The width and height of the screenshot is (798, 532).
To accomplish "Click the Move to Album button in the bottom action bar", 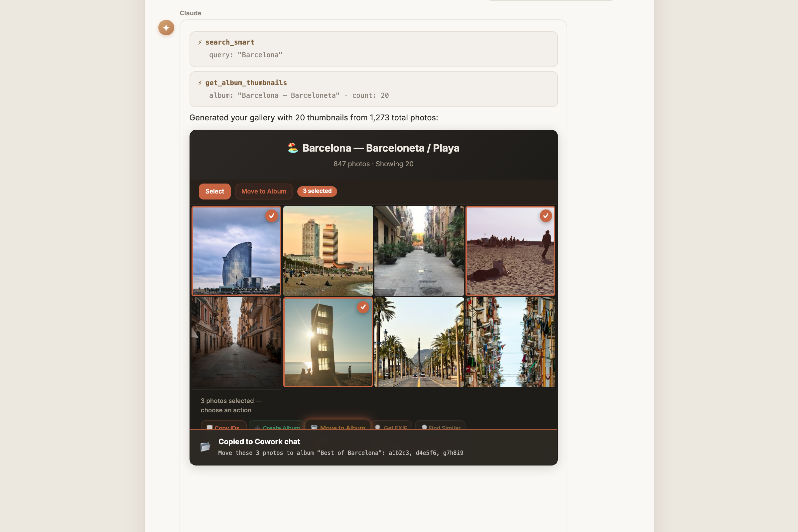I will (337, 426).
